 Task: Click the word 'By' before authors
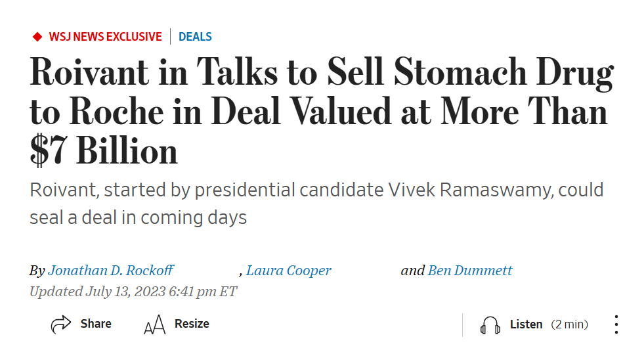point(37,271)
